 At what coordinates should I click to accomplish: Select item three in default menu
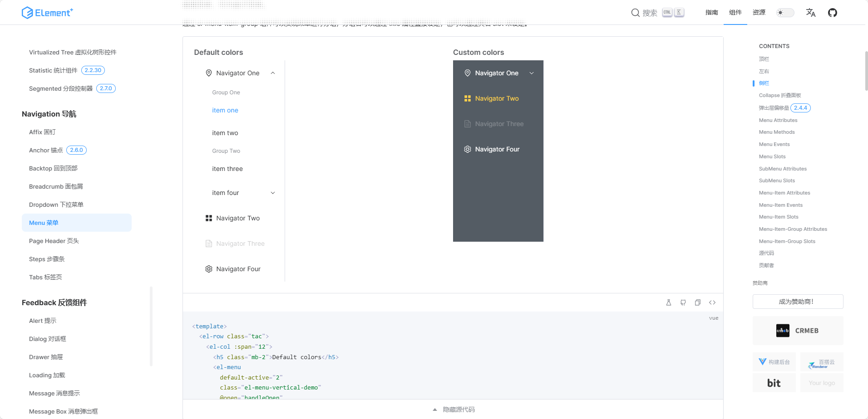pos(227,169)
